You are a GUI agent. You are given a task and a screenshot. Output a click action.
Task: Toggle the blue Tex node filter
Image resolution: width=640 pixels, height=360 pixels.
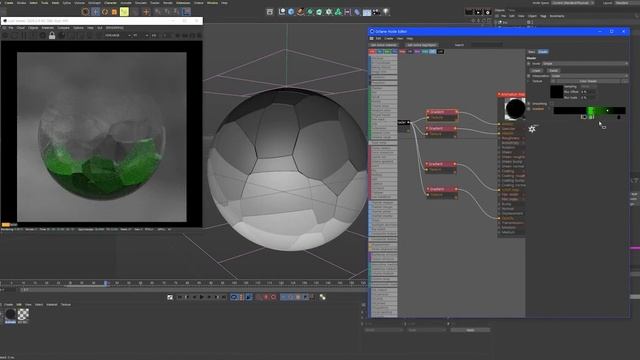tap(380, 52)
